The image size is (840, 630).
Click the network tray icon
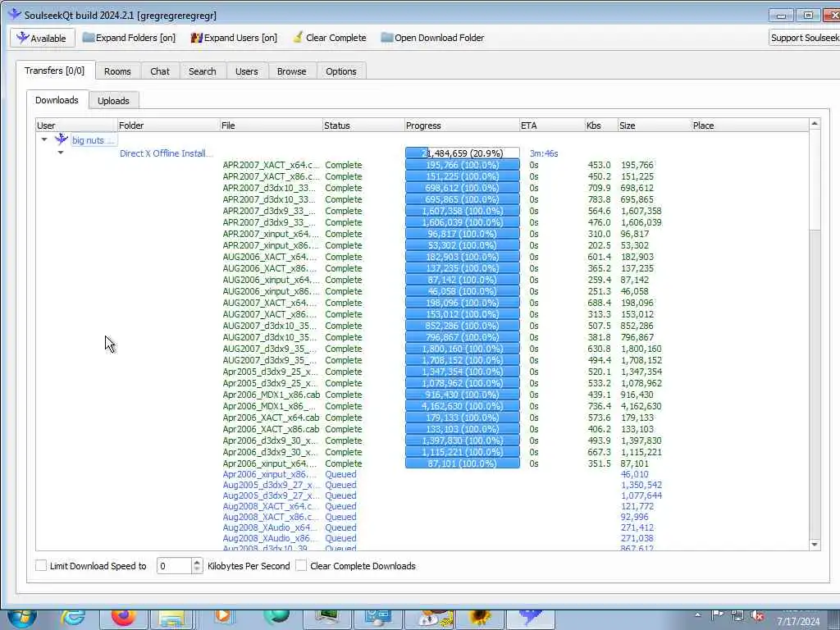pos(737,615)
